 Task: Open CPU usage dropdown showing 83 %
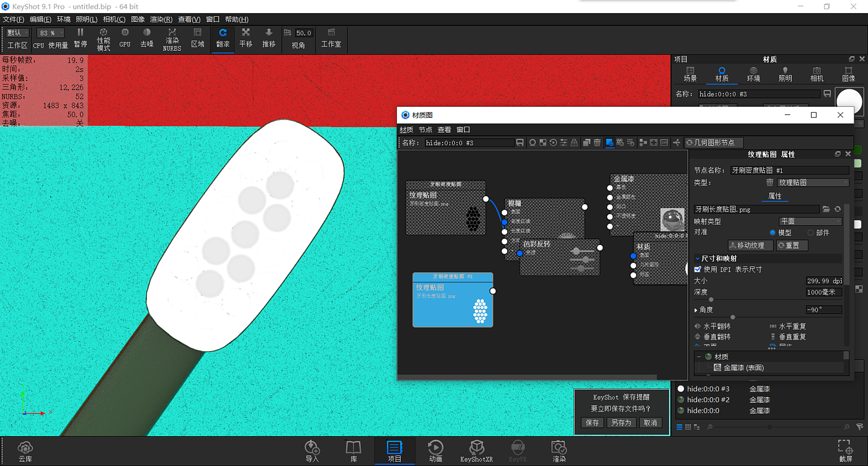(51, 33)
